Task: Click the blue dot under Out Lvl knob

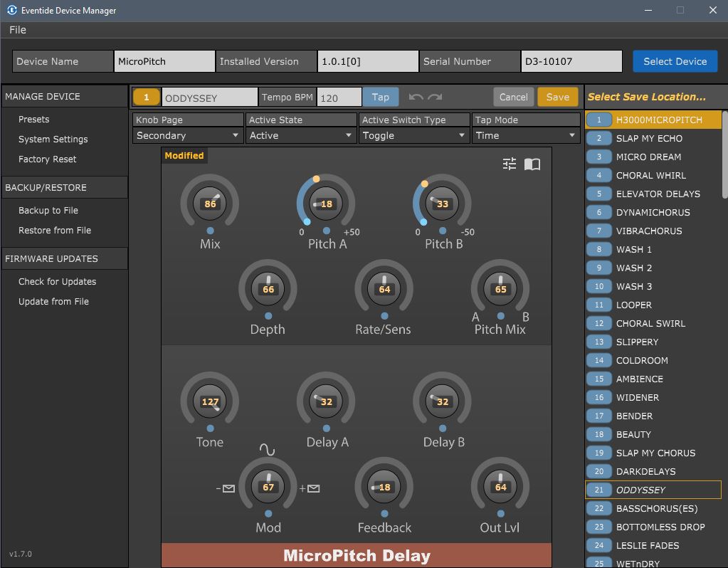Action: point(500,514)
